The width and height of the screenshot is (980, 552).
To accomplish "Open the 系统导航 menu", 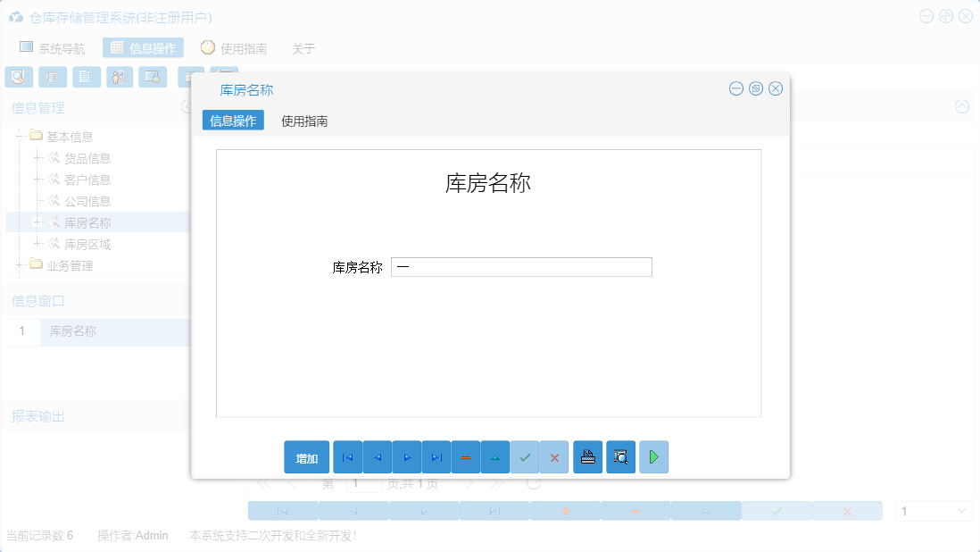I will click(x=55, y=48).
